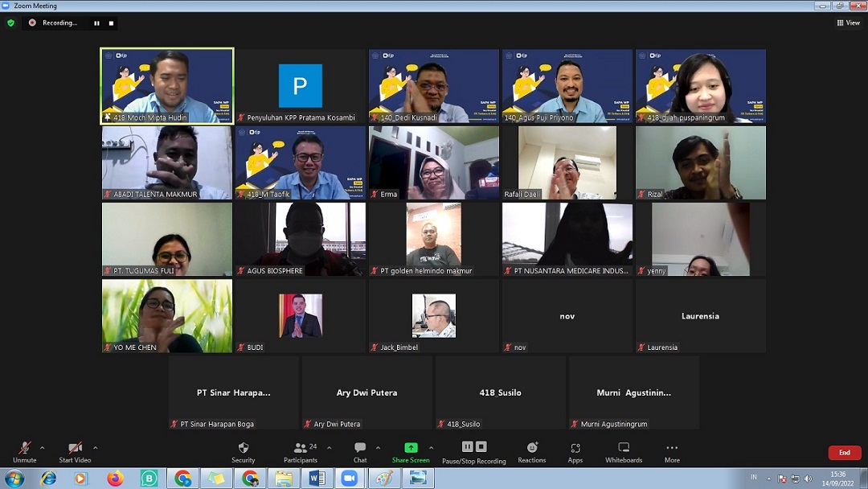Open the Security shield options
Viewport: 868px width, 489px height.
point(243,448)
